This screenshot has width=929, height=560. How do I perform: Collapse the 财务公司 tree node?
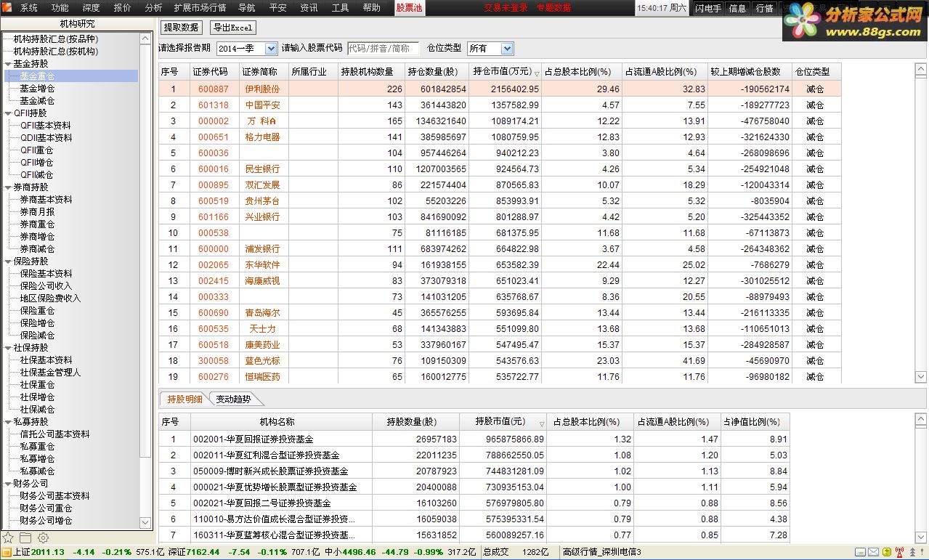(x=7, y=484)
